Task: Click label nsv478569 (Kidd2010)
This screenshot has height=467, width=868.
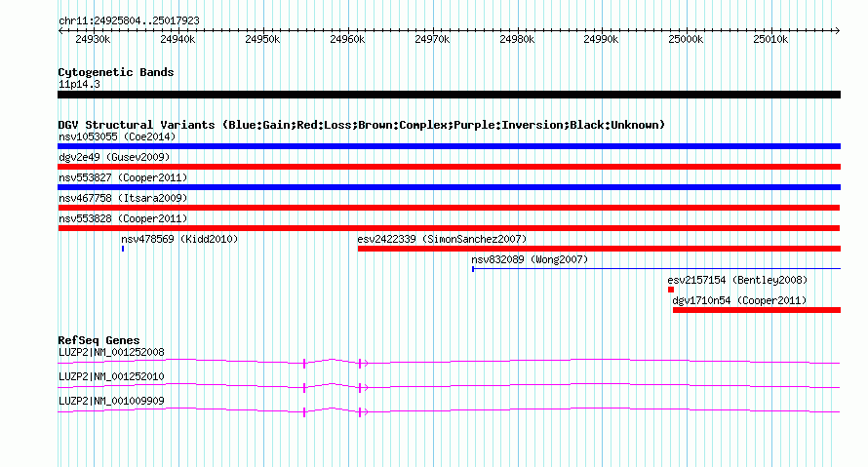Action: pyautogui.click(x=179, y=239)
